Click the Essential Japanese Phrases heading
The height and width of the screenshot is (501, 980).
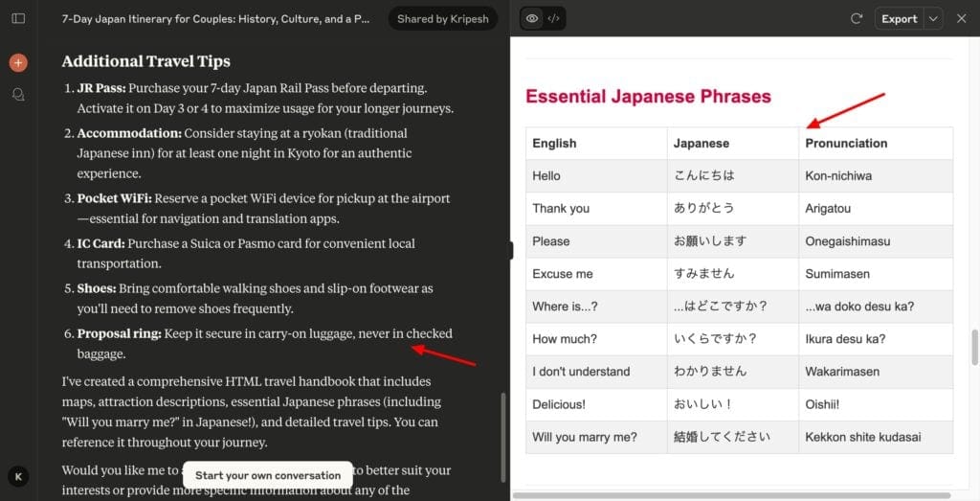coord(648,97)
